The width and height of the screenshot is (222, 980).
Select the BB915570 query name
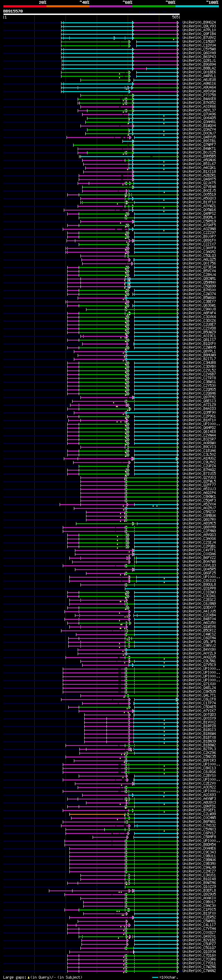point(13,11)
